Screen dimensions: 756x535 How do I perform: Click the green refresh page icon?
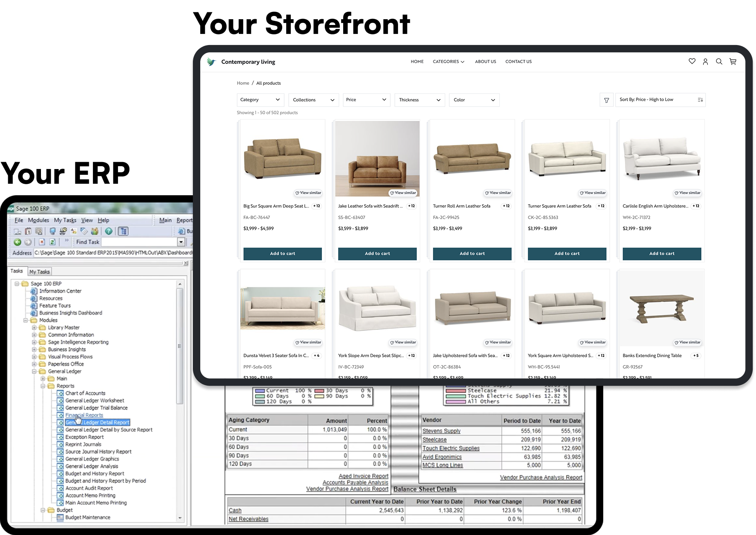click(x=52, y=242)
